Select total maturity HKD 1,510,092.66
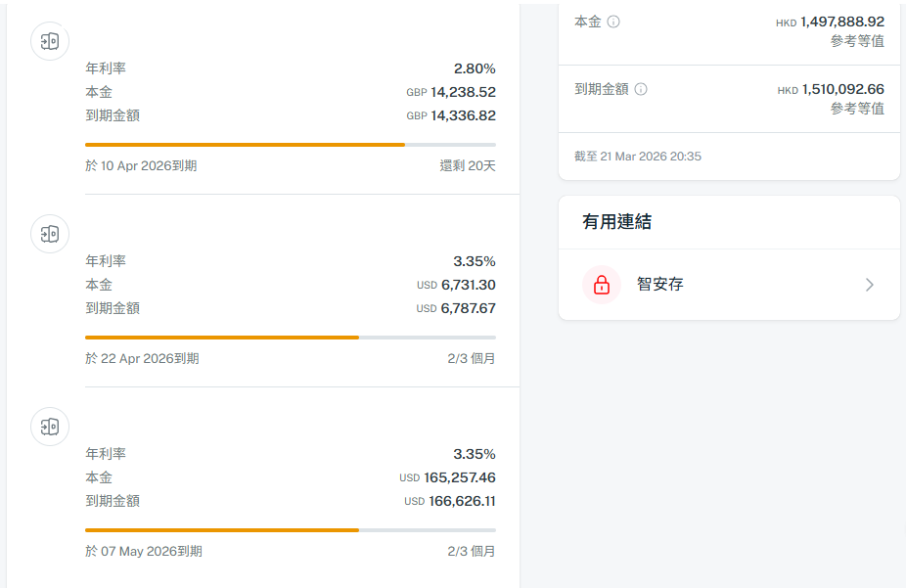This screenshot has width=906, height=588. [x=831, y=90]
